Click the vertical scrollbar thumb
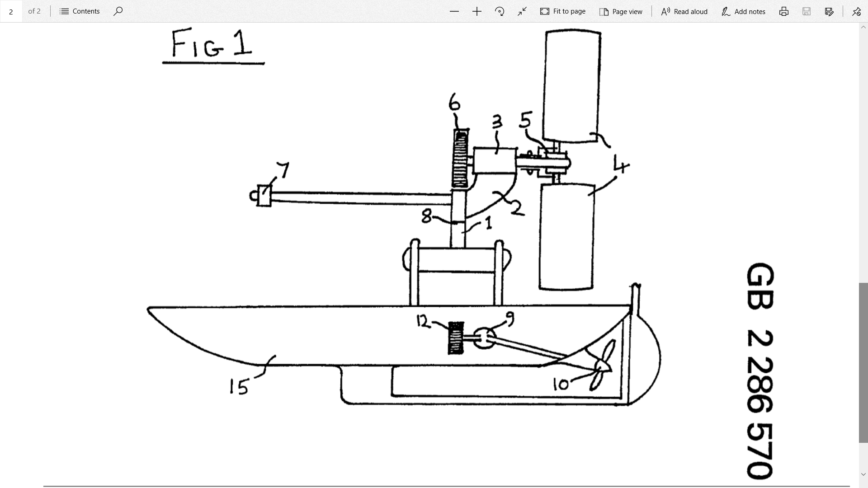This screenshot has width=868, height=488. click(863, 363)
